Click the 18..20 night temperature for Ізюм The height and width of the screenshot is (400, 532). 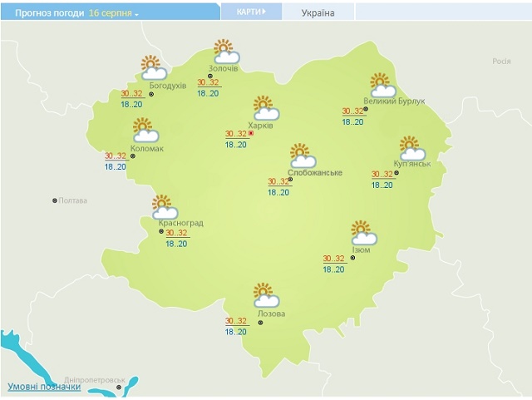(333, 269)
